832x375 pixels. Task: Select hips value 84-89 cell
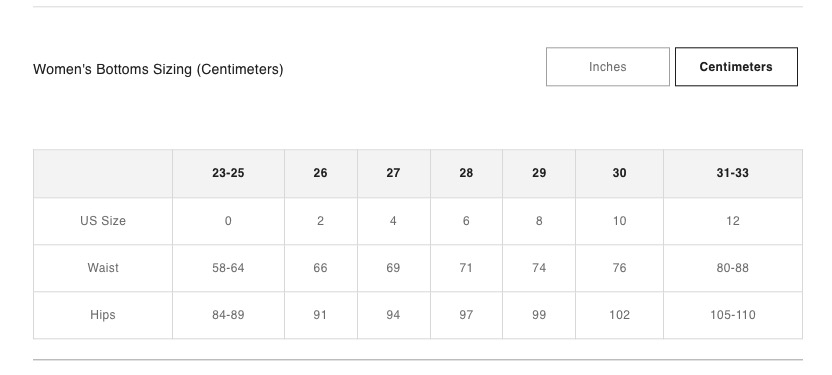pos(228,315)
